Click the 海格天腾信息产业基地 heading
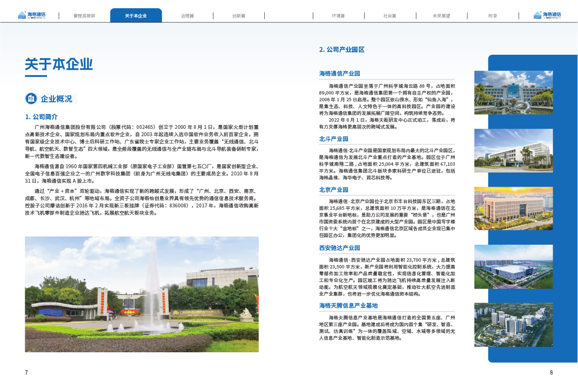The image size is (578, 392). 348,305
